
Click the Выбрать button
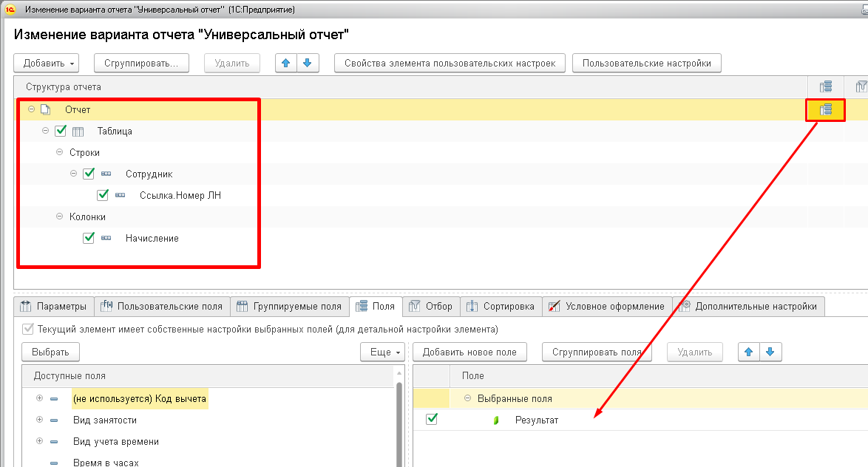click(50, 352)
